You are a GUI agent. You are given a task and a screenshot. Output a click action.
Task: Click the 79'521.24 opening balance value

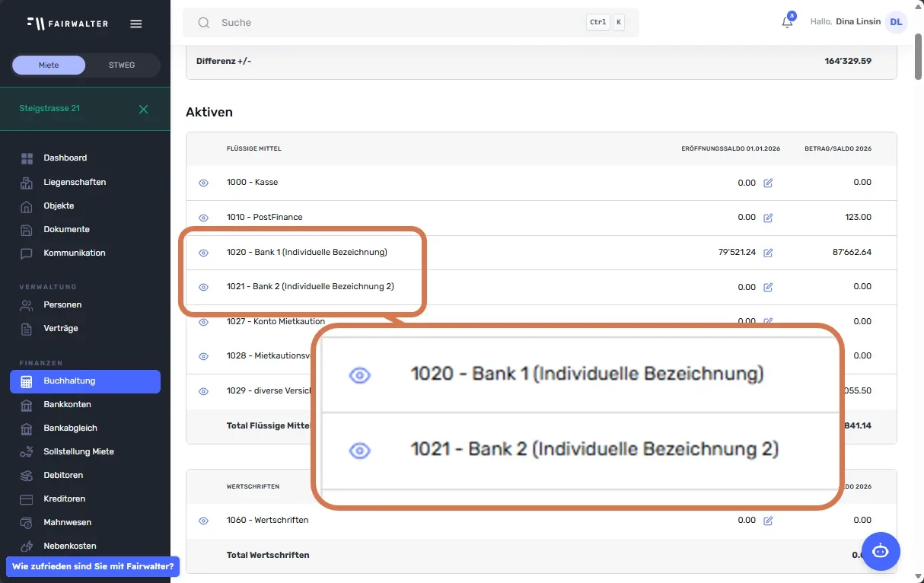[736, 253]
